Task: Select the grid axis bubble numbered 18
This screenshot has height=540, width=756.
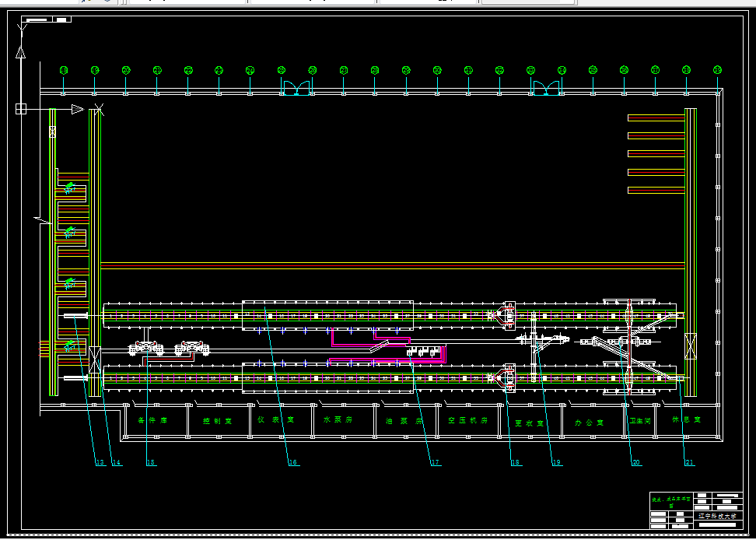Action: [x=63, y=70]
